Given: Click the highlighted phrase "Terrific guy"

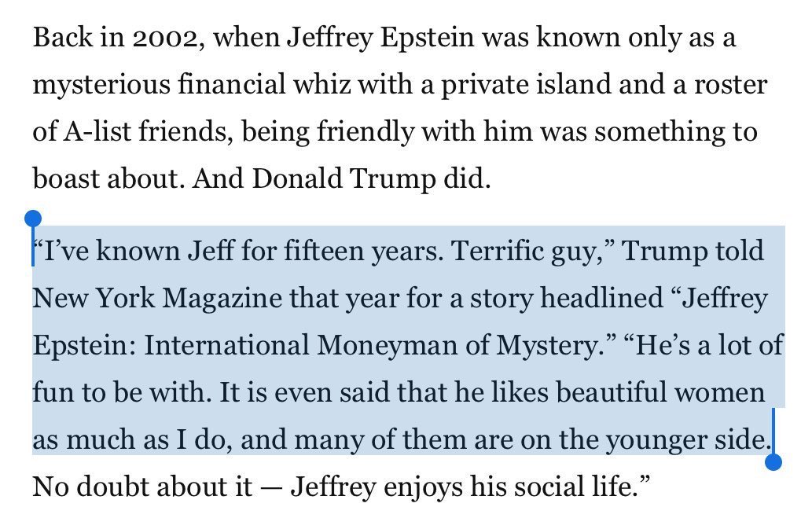Looking at the screenshot, I should click(x=521, y=252).
